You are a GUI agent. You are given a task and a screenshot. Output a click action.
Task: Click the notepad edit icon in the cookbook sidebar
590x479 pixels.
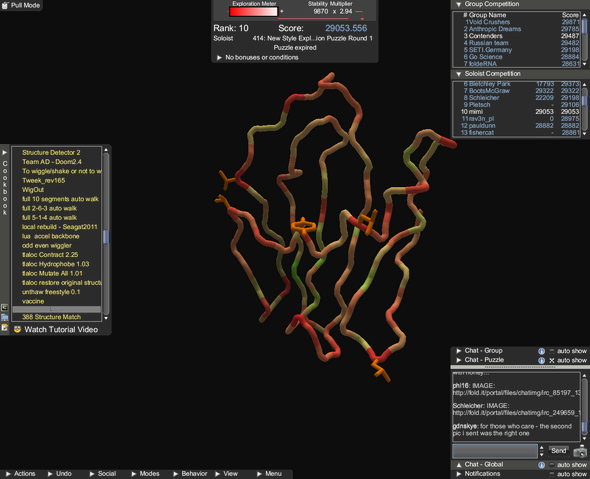(5, 328)
